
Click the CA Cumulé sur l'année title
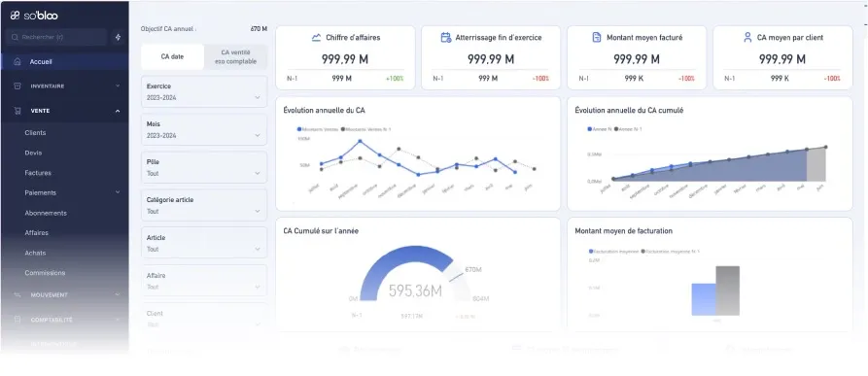pos(321,230)
